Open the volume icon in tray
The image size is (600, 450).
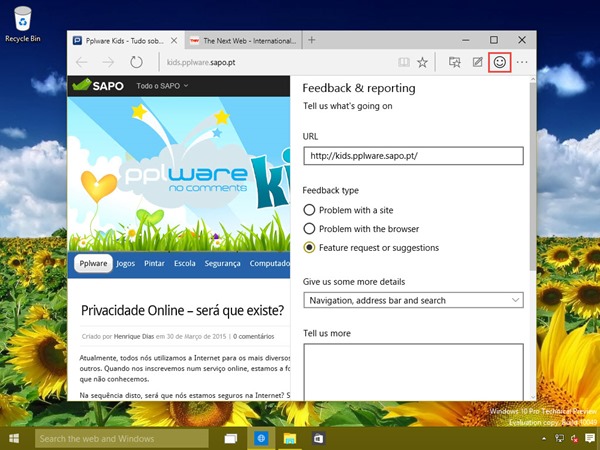(574, 439)
